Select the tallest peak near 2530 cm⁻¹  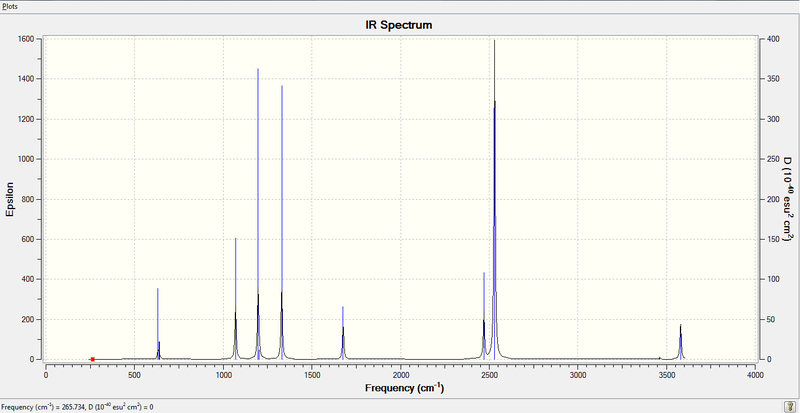(x=494, y=199)
